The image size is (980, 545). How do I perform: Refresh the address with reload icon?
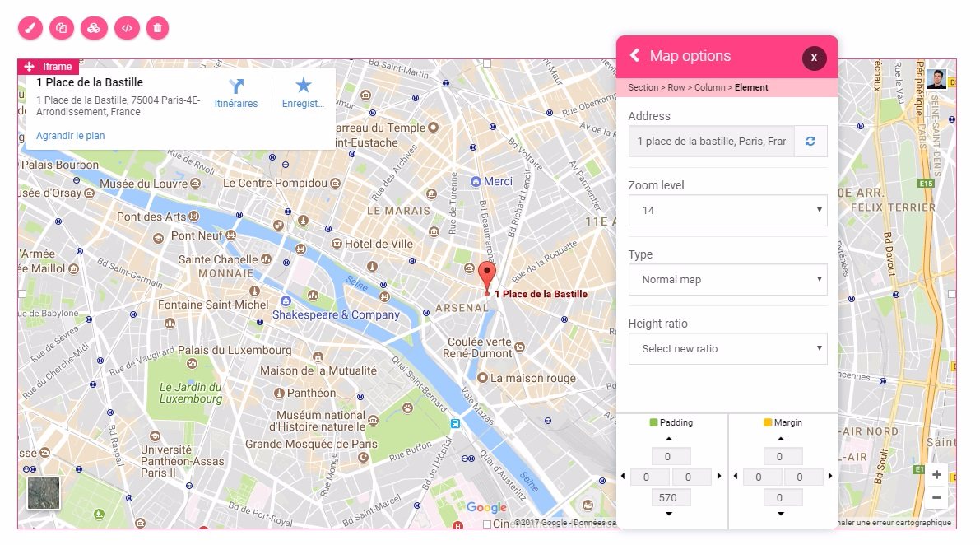click(810, 142)
